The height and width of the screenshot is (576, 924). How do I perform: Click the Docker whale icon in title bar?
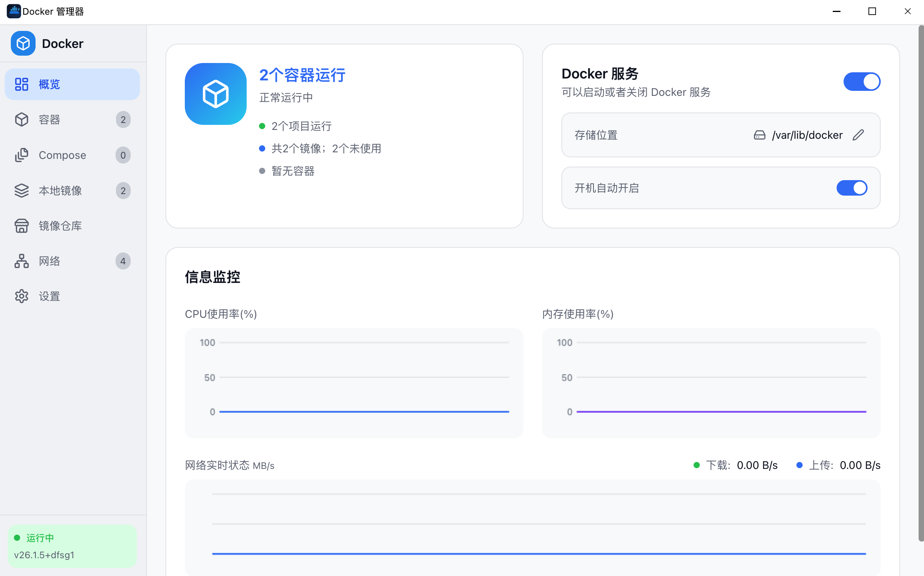(x=14, y=11)
